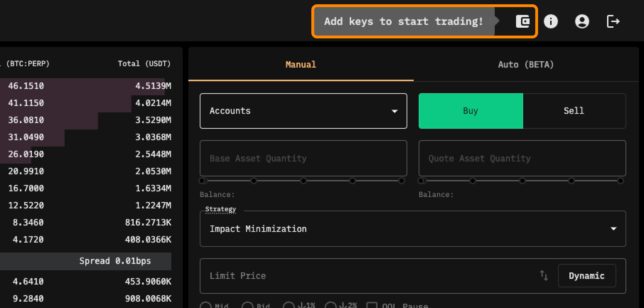Focus the Base Asset Quantity field
This screenshot has height=308, width=644.
303,158
